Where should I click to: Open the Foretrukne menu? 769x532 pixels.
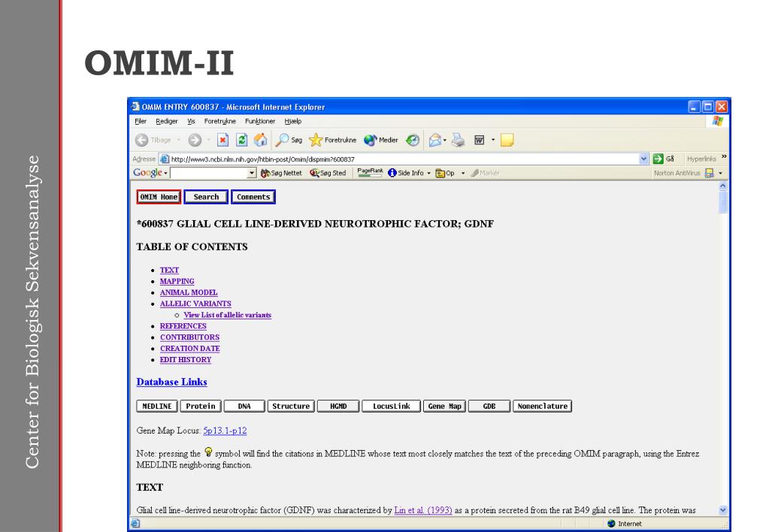[219, 121]
